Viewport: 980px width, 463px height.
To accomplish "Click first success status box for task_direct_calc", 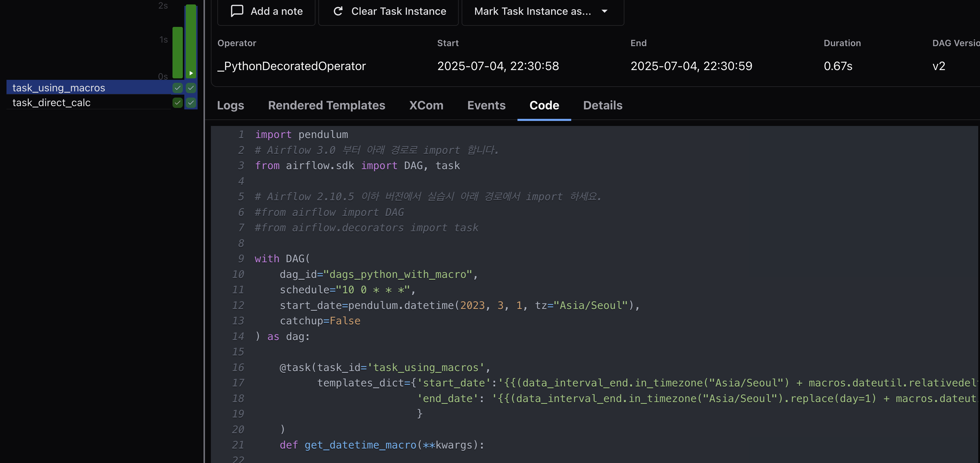I will 178,102.
